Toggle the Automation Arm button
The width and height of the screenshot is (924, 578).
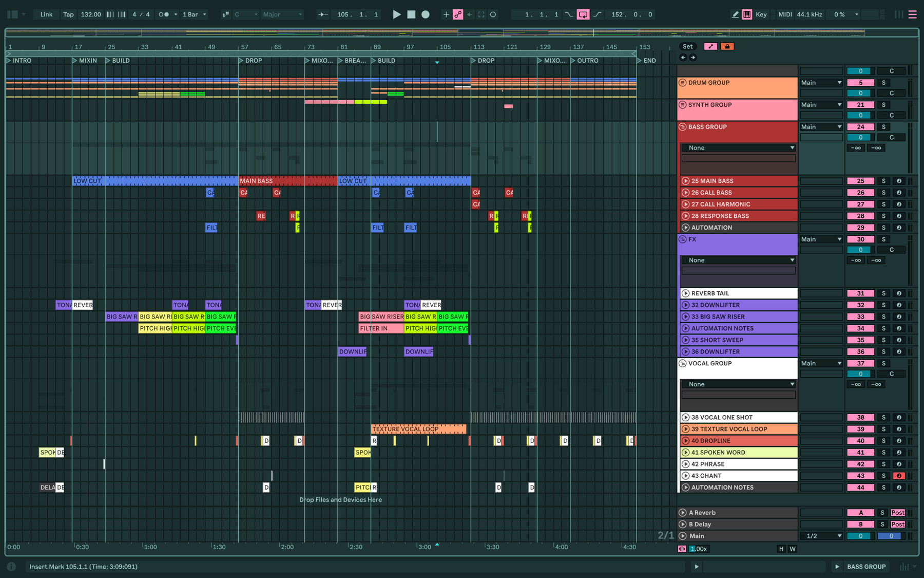point(458,14)
